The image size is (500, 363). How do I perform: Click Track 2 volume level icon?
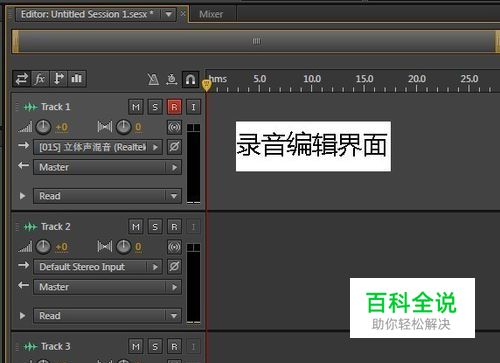click(x=25, y=247)
